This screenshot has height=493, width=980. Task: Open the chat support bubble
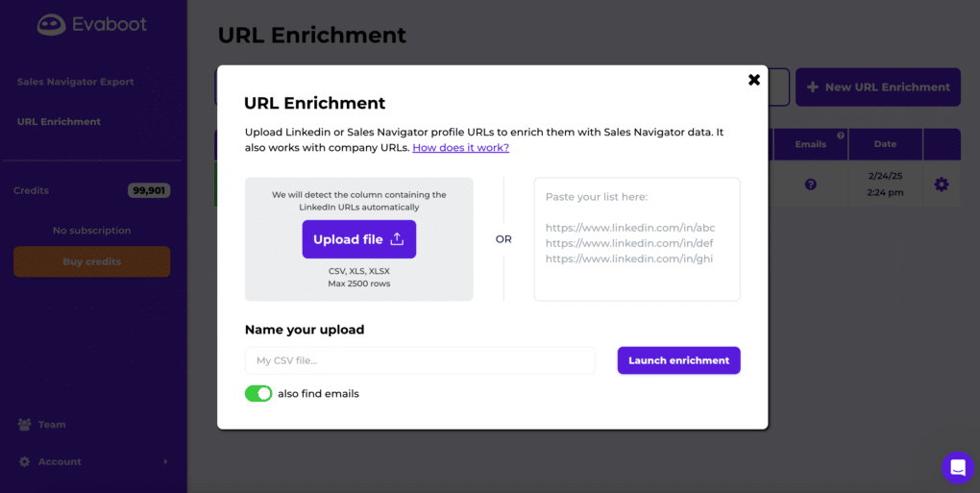(957, 468)
